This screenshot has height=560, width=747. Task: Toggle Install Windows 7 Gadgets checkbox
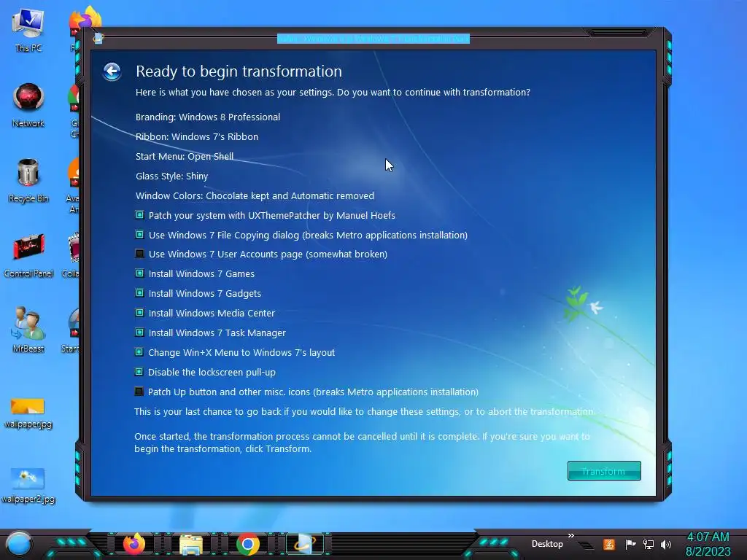click(x=139, y=293)
